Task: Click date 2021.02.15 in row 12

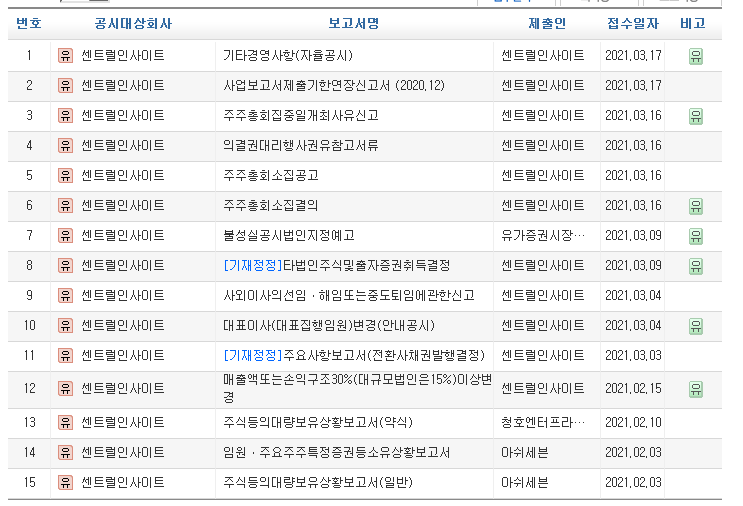Action: pyautogui.click(x=633, y=389)
